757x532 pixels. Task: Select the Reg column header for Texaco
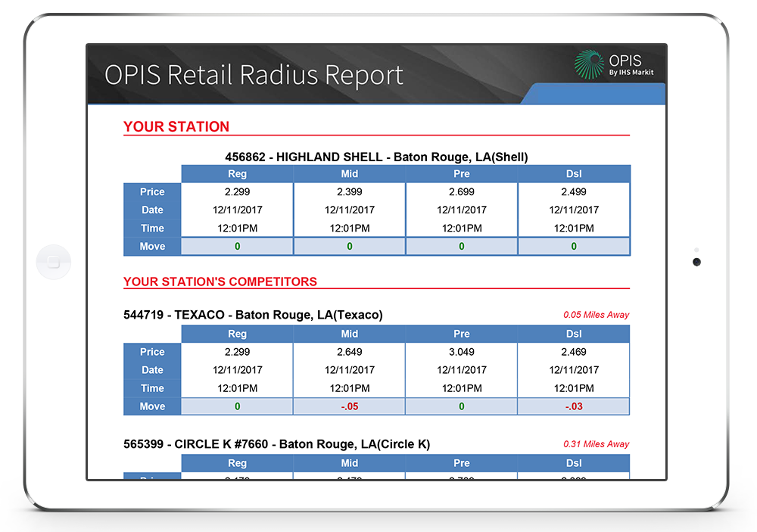(237, 334)
